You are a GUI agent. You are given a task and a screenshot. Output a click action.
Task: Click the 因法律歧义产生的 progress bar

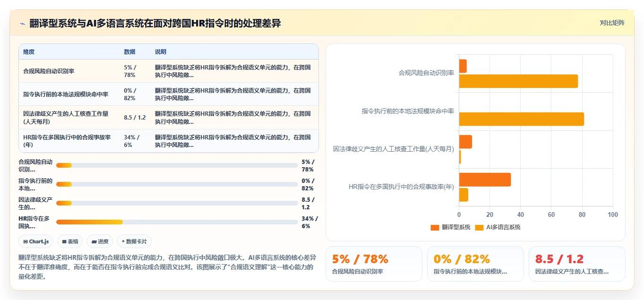coord(177,203)
